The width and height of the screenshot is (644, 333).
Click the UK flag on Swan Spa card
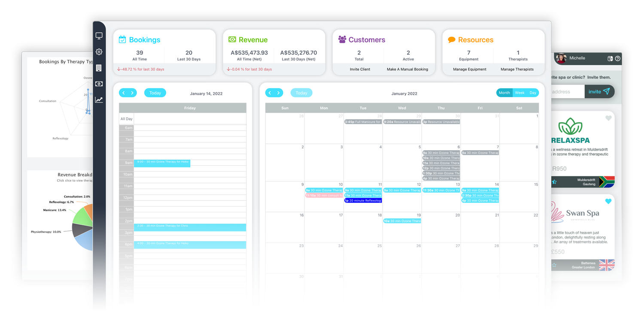point(607,265)
